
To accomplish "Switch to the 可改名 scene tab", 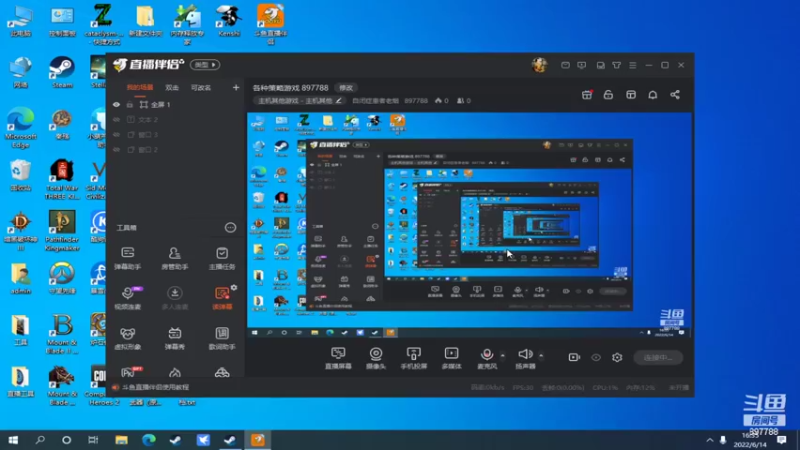I will pos(201,88).
